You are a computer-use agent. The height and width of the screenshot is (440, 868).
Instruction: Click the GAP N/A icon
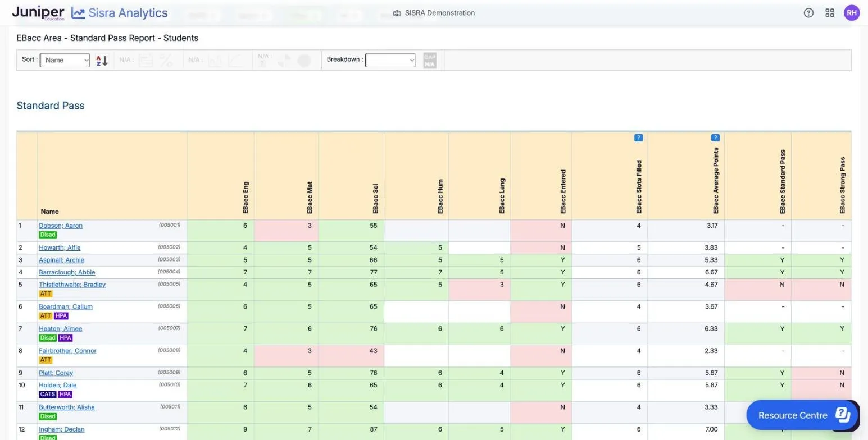coord(430,61)
